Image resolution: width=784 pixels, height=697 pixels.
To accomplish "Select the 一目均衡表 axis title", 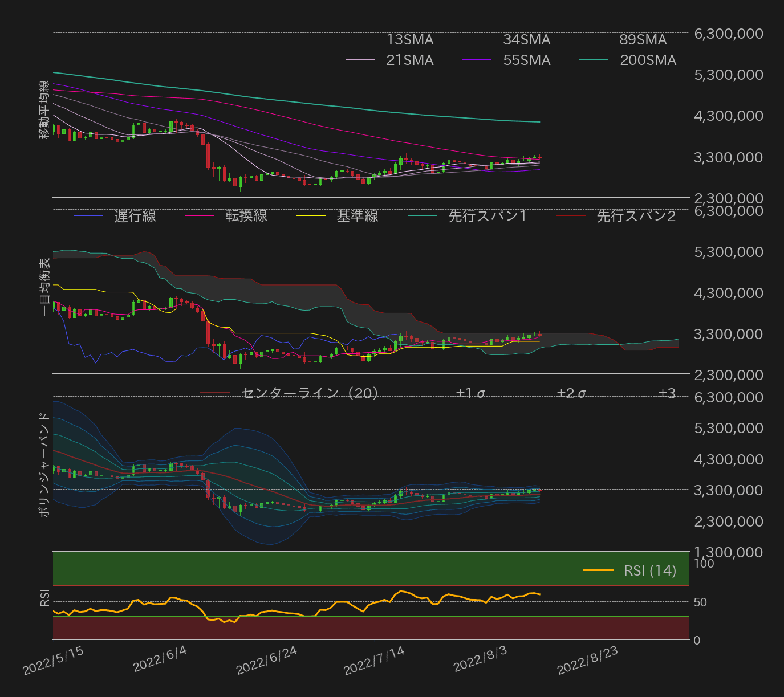I will (x=45, y=287).
